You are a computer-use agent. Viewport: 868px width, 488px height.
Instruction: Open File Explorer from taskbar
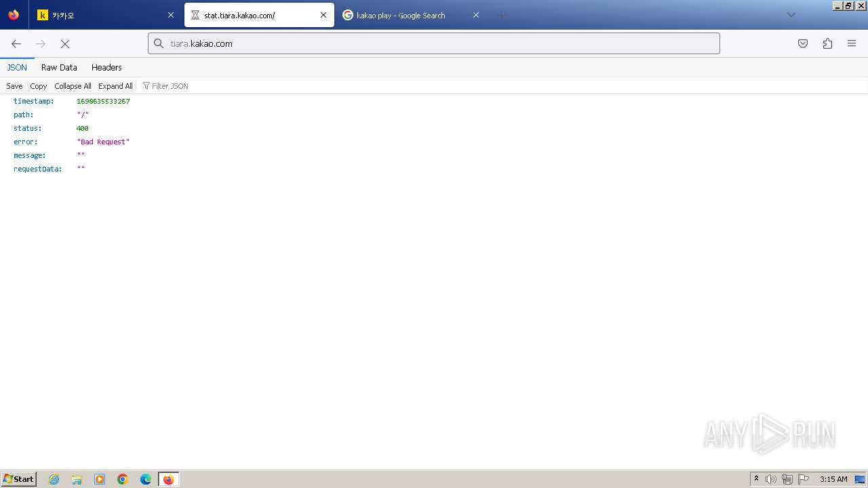pyautogui.click(x=77, y=479)
